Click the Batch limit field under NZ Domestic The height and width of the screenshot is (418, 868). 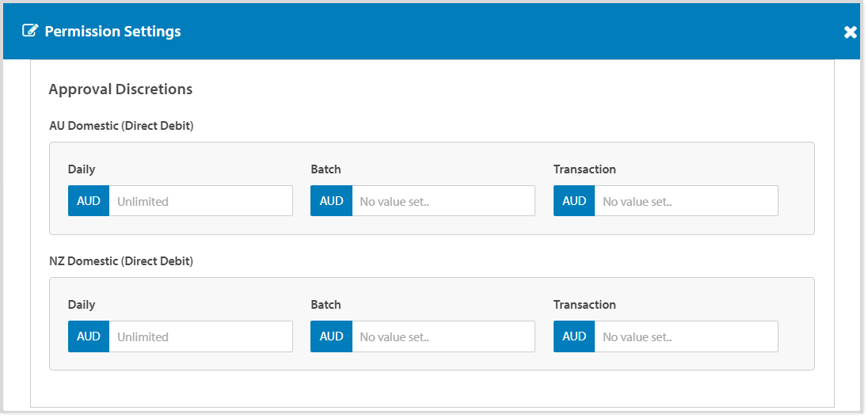click(x=443, y=336)
